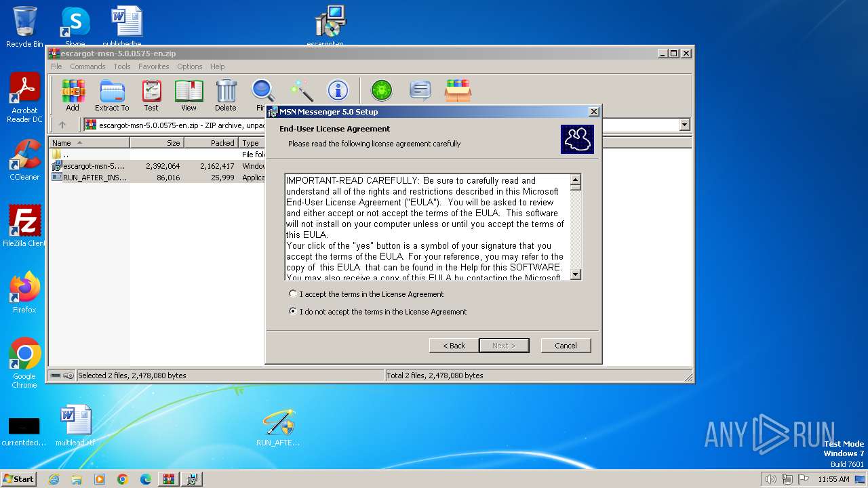Open the Help menu in WinRAR
The height and width of the screenshot is (488, 868).
pos(217,66)
